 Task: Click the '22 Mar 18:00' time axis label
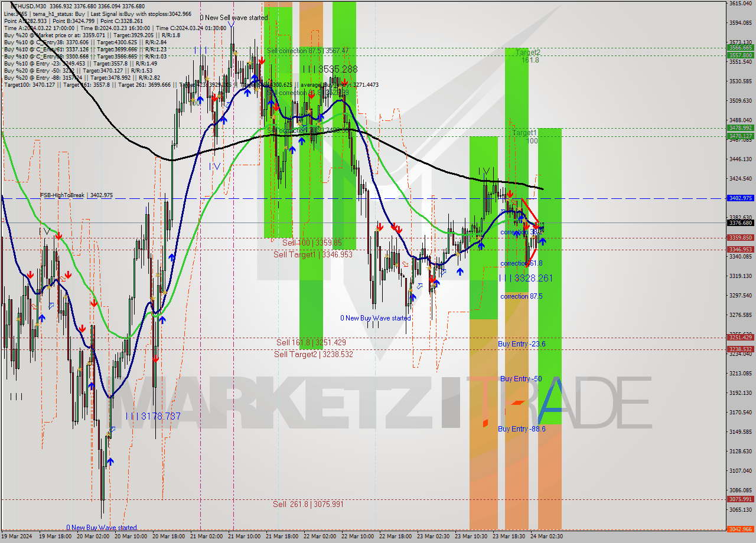[x=396, y=537]
